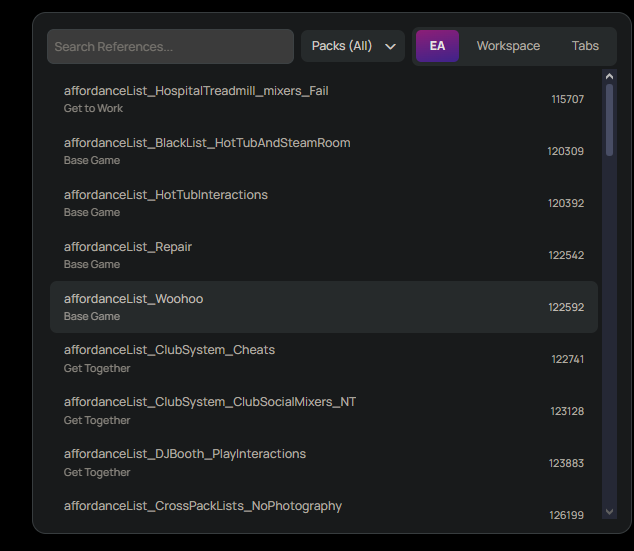Image resolution: width=634 pixels, height=551 pixels.
Task: Switch to the EA tab
Action: 437,46
